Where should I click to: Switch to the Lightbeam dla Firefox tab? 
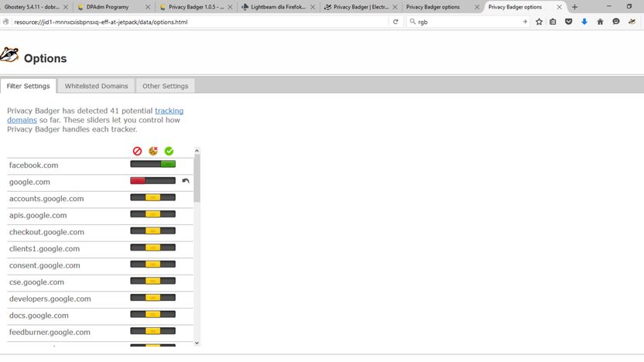tap(278, 7)
